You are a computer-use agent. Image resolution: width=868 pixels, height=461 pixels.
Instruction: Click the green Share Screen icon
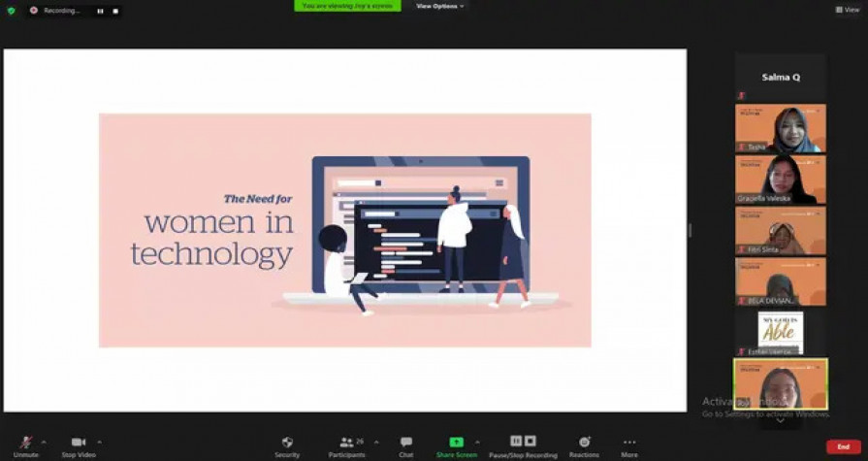[456, 443]
